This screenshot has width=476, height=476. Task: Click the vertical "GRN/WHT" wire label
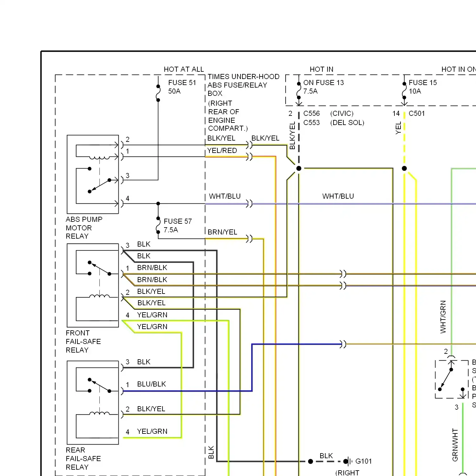pyautogui.click(x=455, y=445)
